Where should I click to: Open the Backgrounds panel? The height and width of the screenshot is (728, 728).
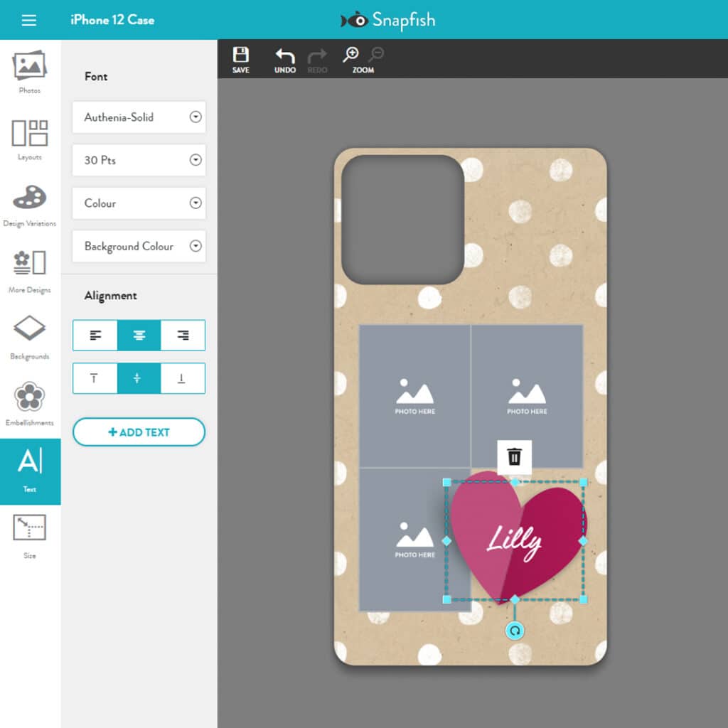[29, 336]
